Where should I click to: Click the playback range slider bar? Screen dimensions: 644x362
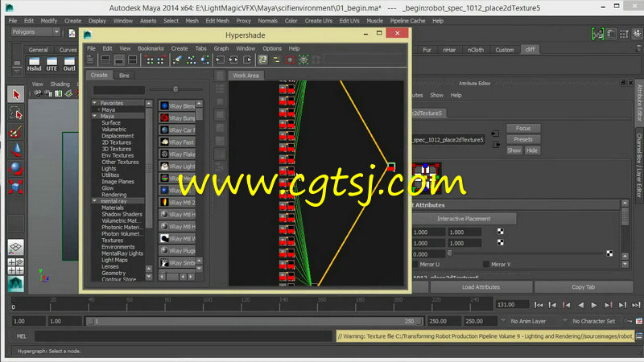253,321
